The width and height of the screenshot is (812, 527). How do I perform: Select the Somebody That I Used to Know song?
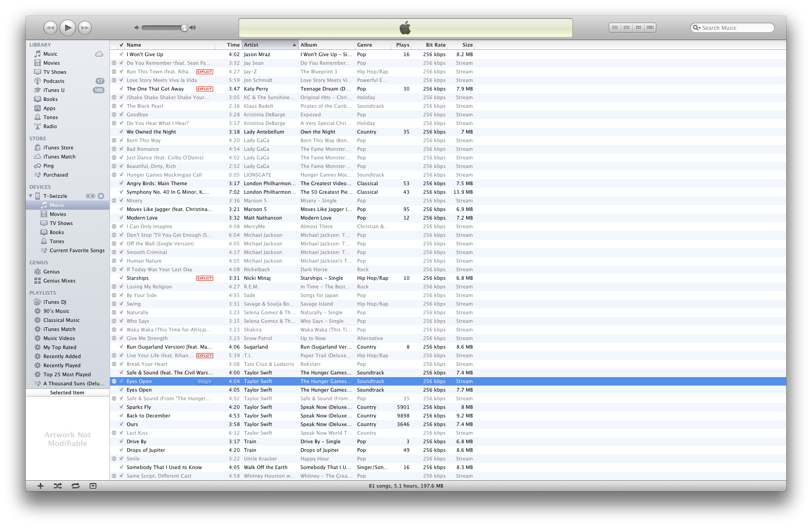coord(448,467)
